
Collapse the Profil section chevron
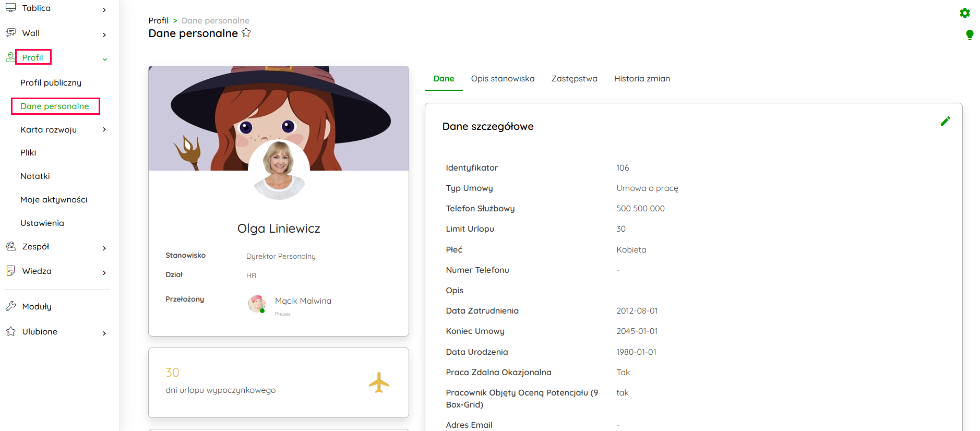(105, 59)
